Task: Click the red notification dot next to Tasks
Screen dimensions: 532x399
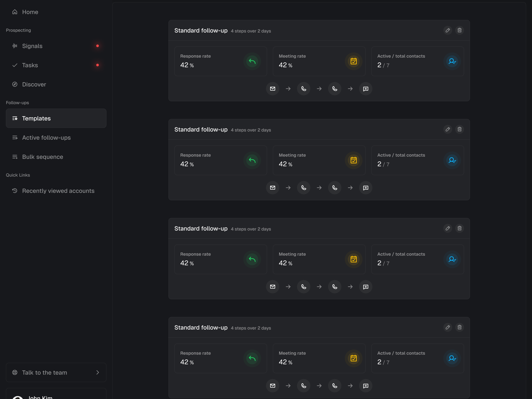Action: tap(97, 65)
